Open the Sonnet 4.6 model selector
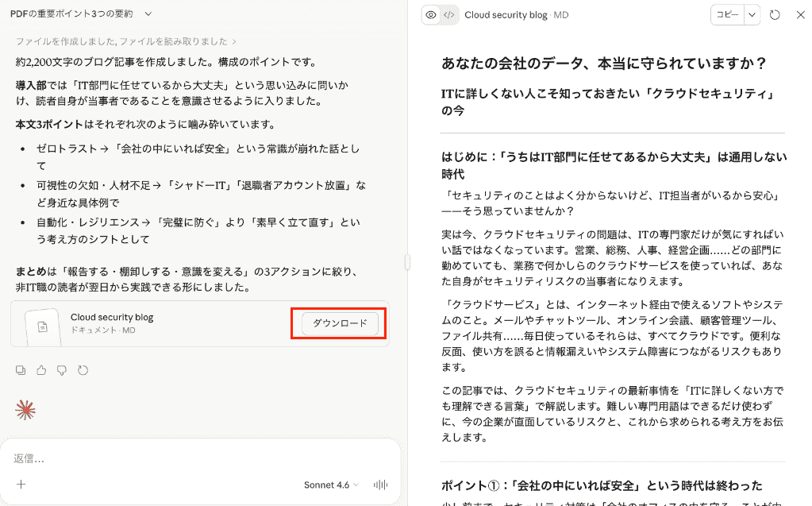This screenshot has height=506, width=812. pos(331,485)
